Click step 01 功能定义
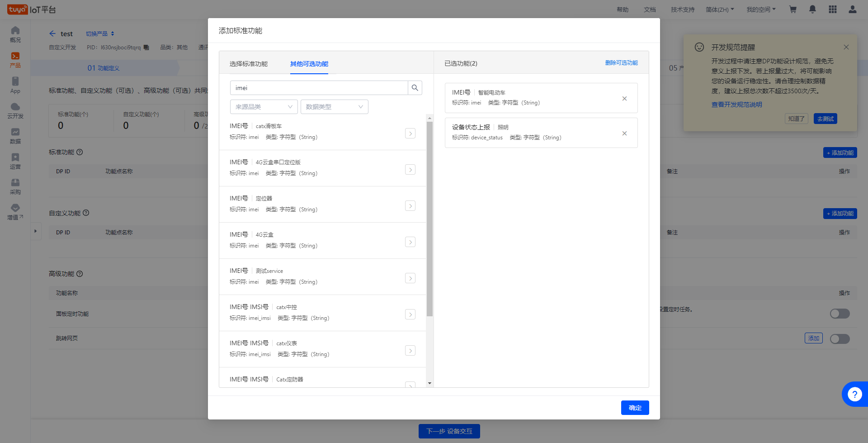 (104, 68)
